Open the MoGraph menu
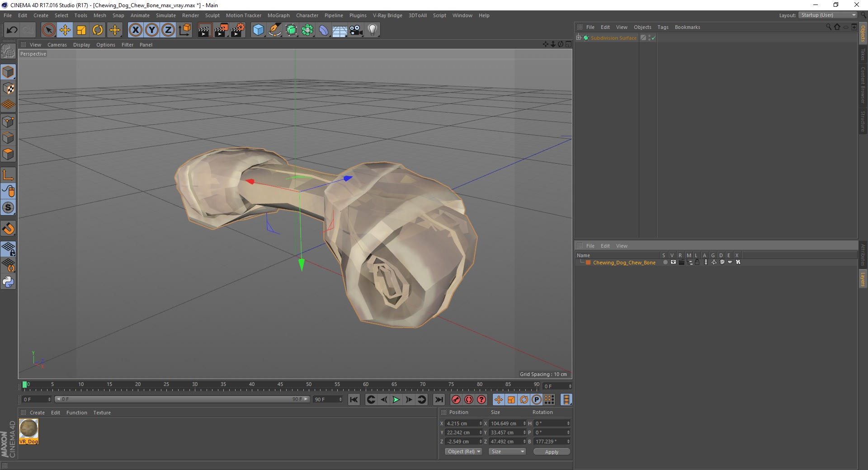The height and width of the screenshot is (470, 868). 278,15
